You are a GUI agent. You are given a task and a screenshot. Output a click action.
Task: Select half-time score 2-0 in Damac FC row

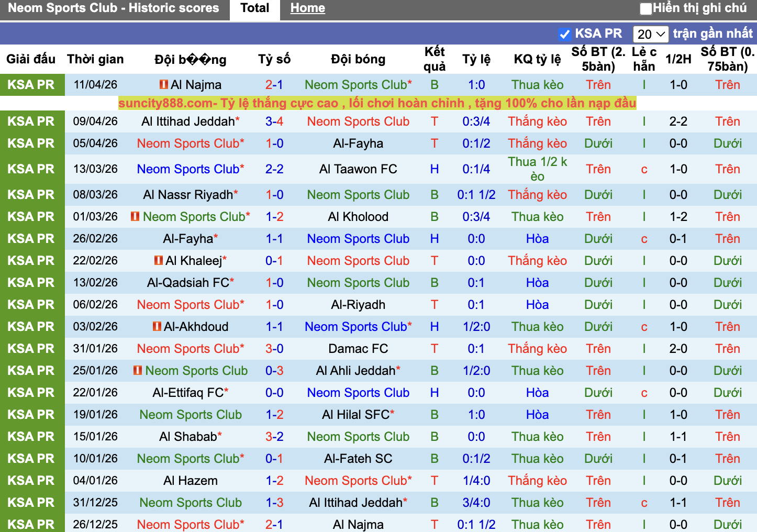(x=678, y=349)
